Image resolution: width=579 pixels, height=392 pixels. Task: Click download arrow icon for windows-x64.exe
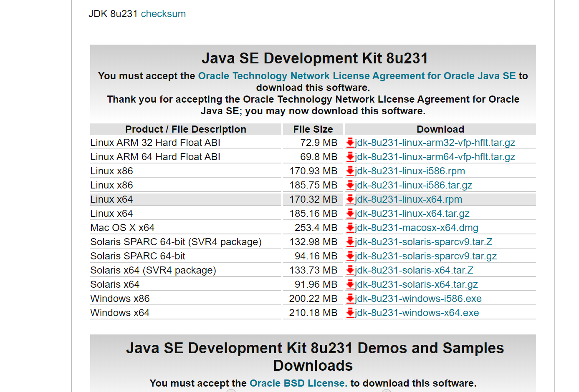tap(350, 313)
